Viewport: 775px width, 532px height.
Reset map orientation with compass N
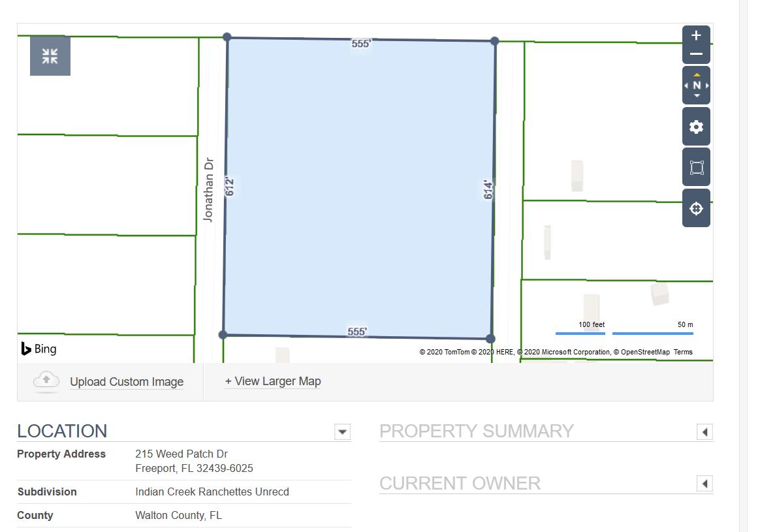tap(697, 86)
